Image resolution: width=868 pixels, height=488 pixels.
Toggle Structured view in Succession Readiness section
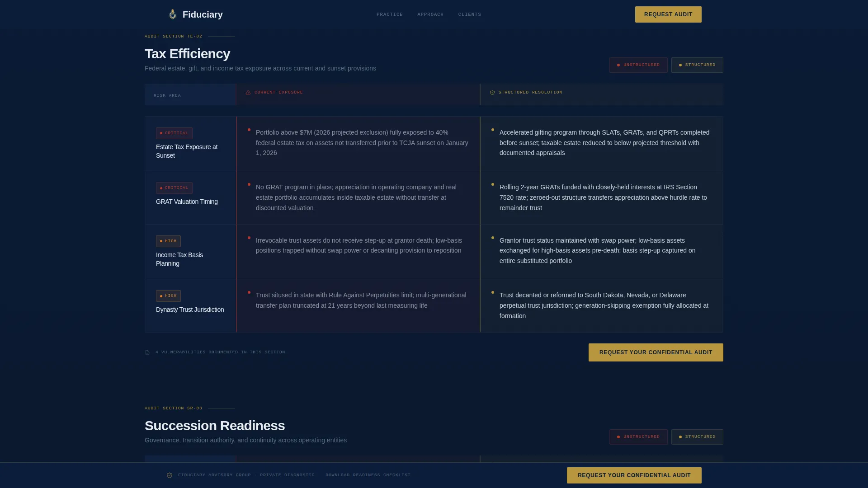coord(697,437)
